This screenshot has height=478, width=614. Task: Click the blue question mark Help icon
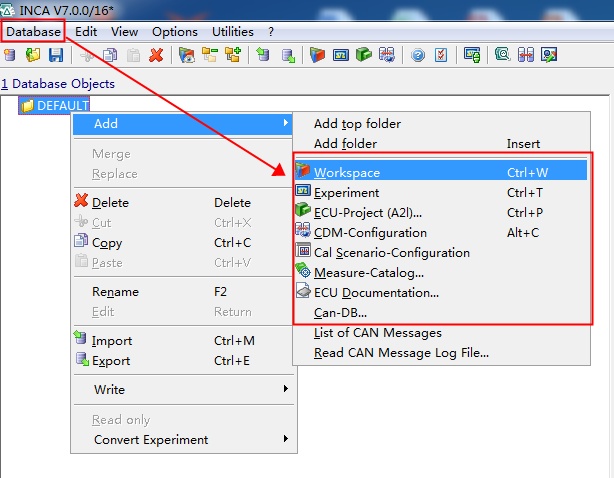[418, 55]
